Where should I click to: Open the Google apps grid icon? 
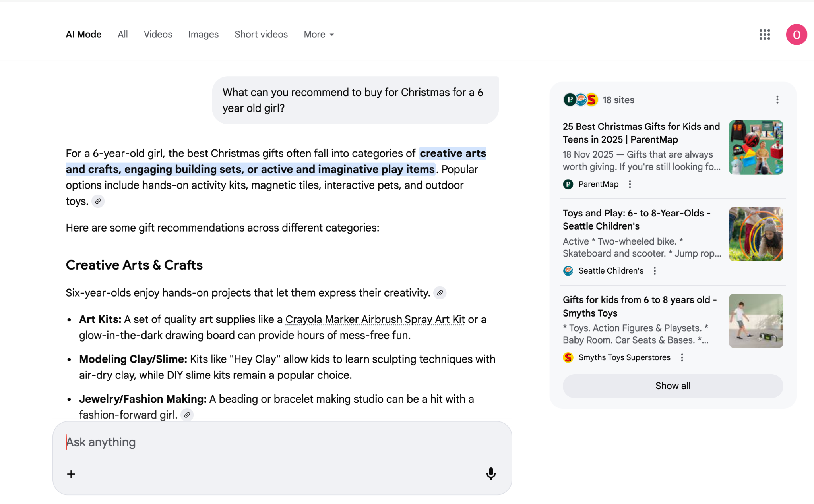tap(764, 35)
